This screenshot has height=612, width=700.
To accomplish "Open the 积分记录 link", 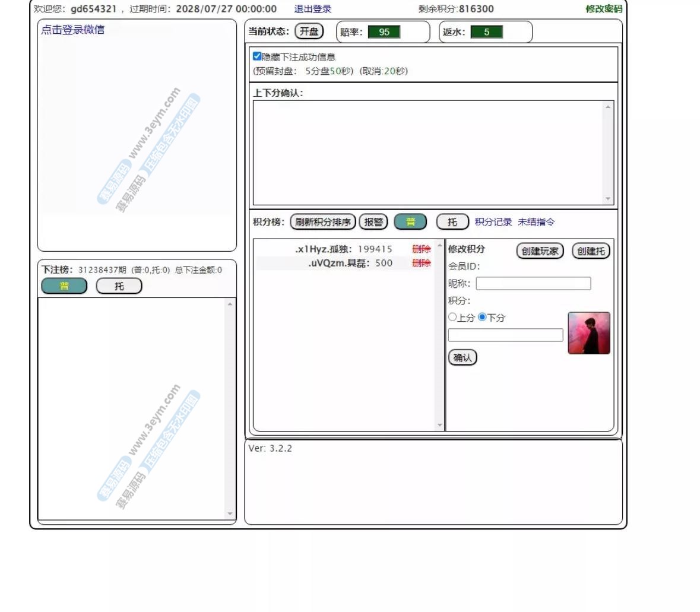I will tap(493, 222).
